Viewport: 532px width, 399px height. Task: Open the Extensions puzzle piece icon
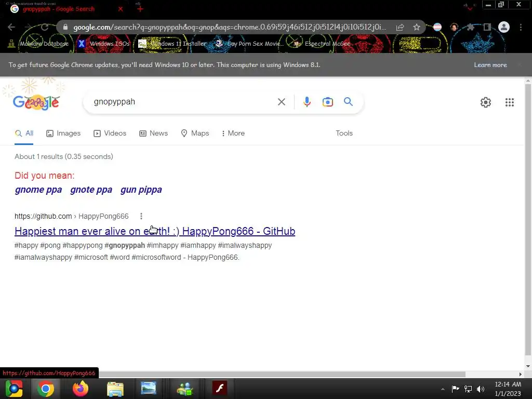pyautogui.click(x=470, y=27)
